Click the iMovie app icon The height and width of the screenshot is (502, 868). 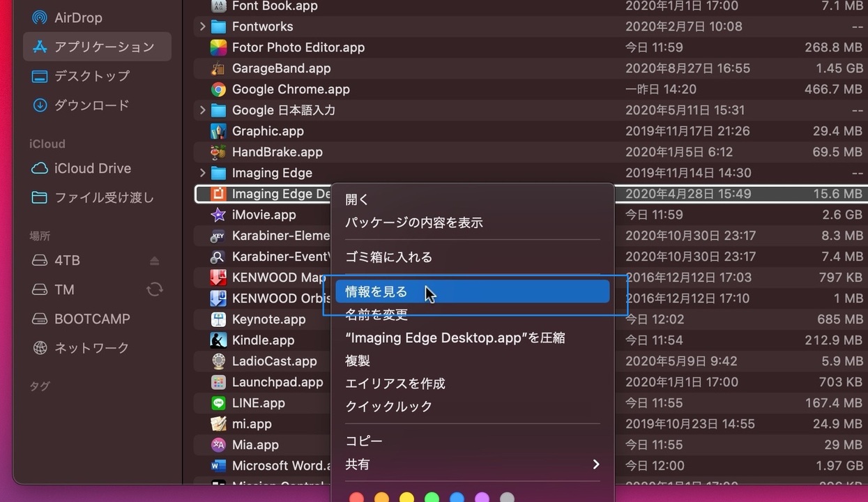(219, 215)
